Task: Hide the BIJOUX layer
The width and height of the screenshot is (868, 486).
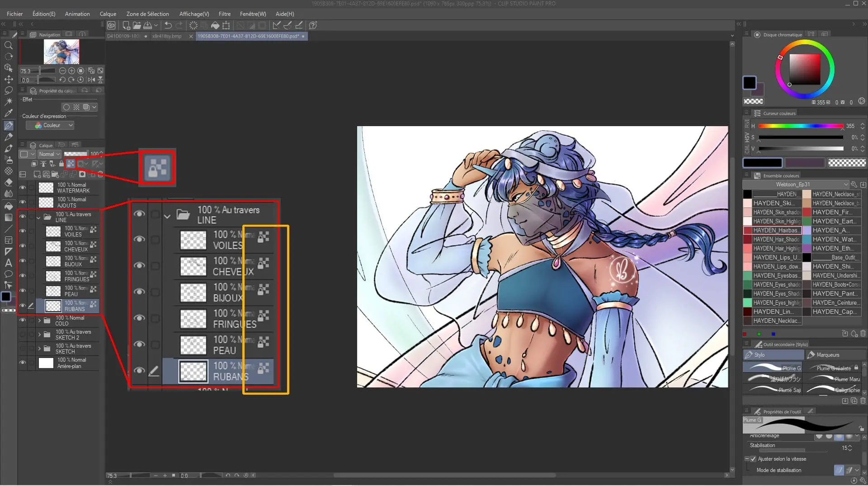Action: pyautogui.click(x=23, y=261)
